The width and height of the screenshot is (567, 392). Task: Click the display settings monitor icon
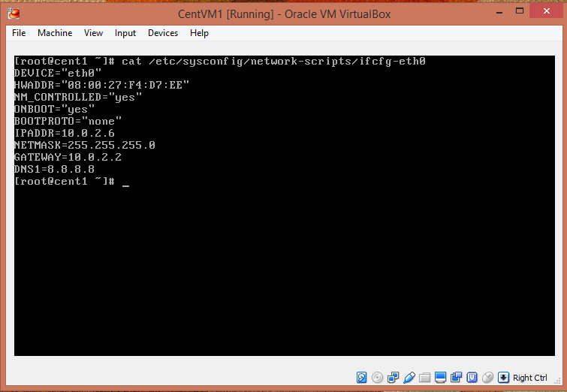pos(441,377)
